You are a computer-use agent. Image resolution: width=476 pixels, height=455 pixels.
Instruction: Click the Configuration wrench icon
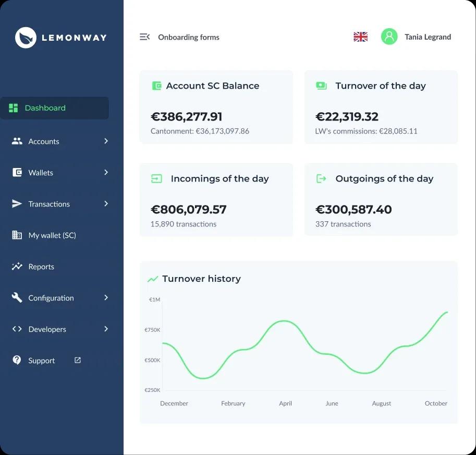[17, 298]
